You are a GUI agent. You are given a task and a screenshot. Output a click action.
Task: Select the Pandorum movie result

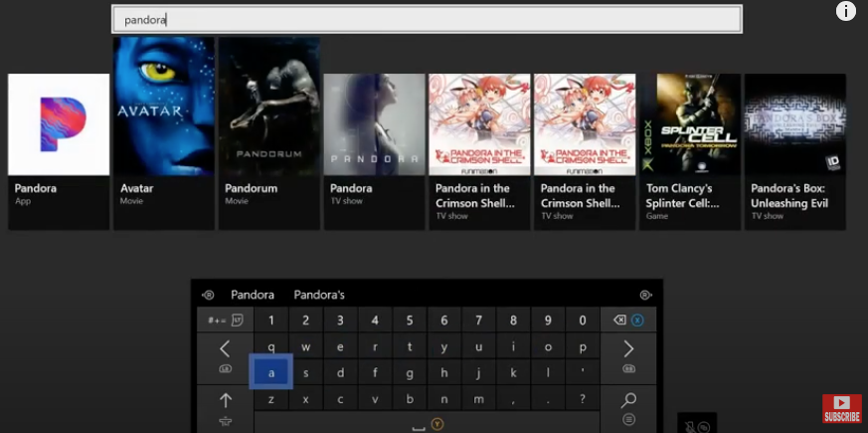[x=269, y=124]
